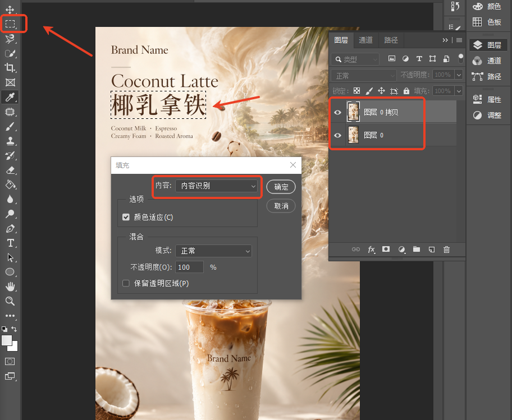
Task: Toggle the 颜色适应(C) checkbox
Action: coord(126,217)
